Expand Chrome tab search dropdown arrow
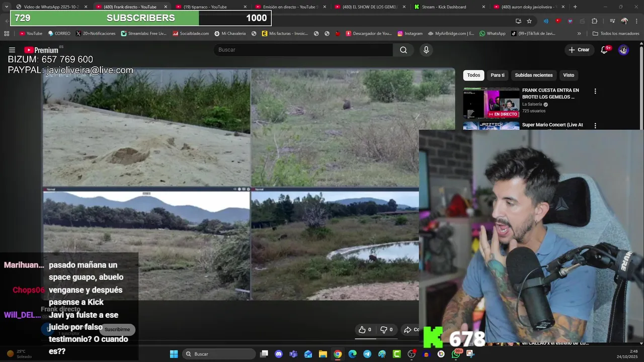 point(6,7)
